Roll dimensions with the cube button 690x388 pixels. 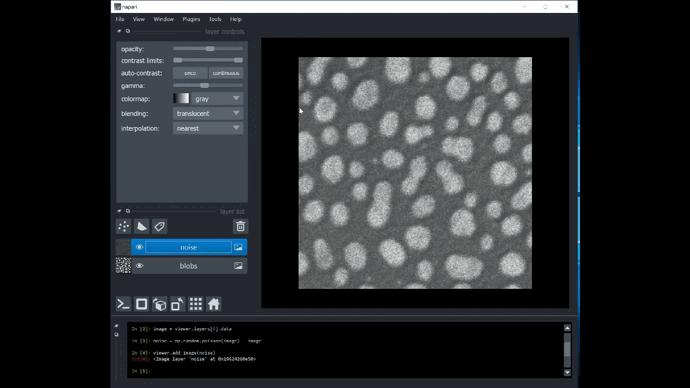pos(160,304)
